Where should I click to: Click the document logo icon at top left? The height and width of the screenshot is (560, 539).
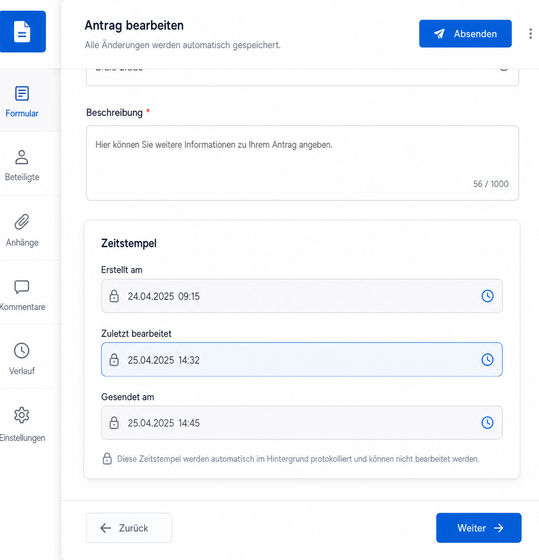22,31
